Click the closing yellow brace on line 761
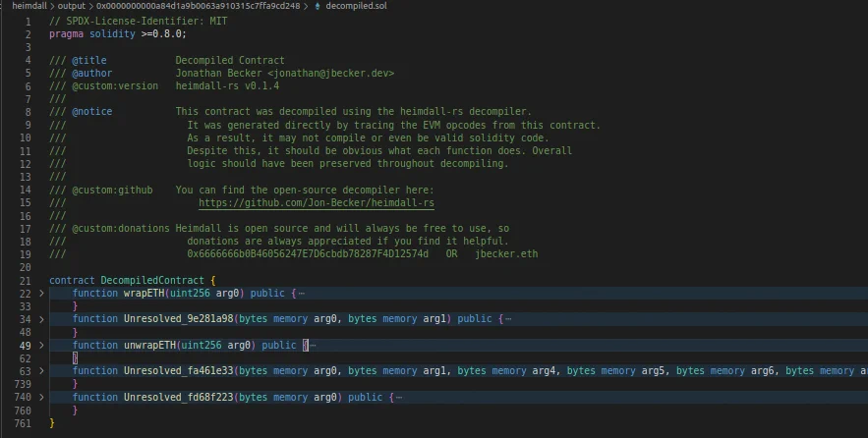The width and height of the screenshot is (868, 438). [x=52, y=423]
